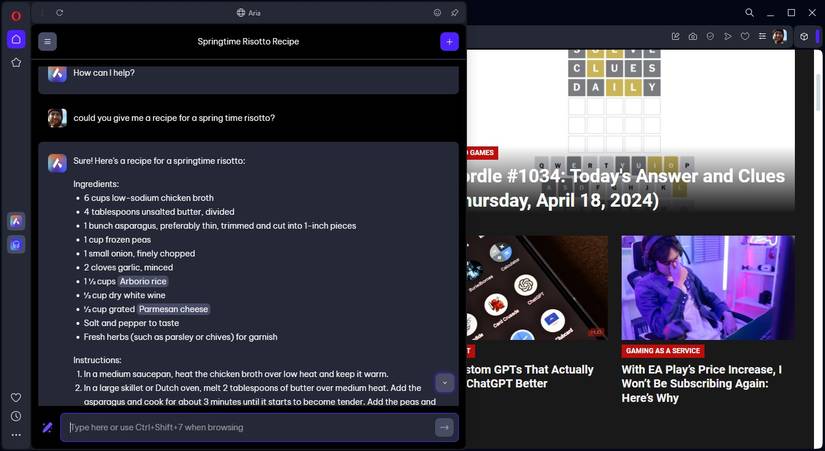This screenshot has width=825, height=451.
Task: Open the profile avatar in toolbar
Action: point(779,36)
